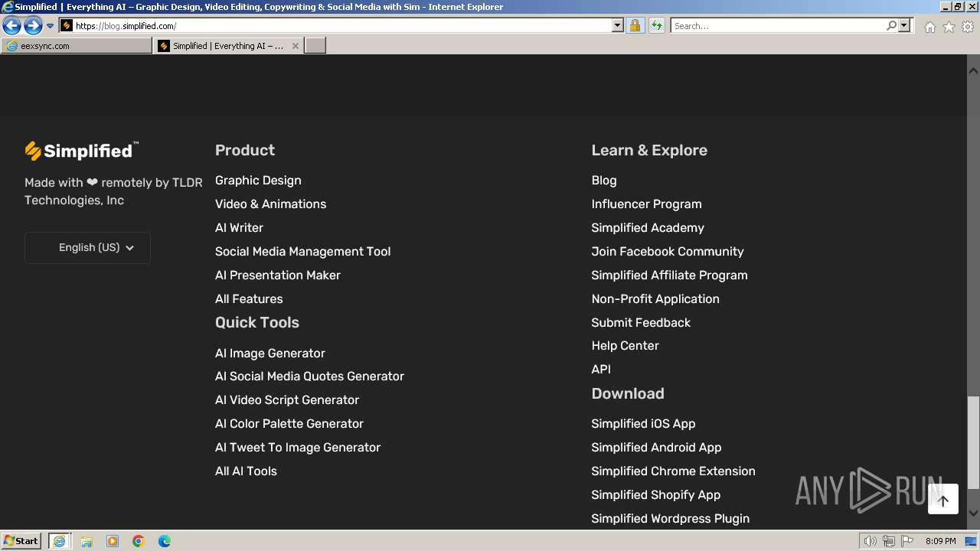Image resolution: width=980 pixels, height=551 pixels.
Task: Open the Windows Start menu
Action: pos(21,541)
